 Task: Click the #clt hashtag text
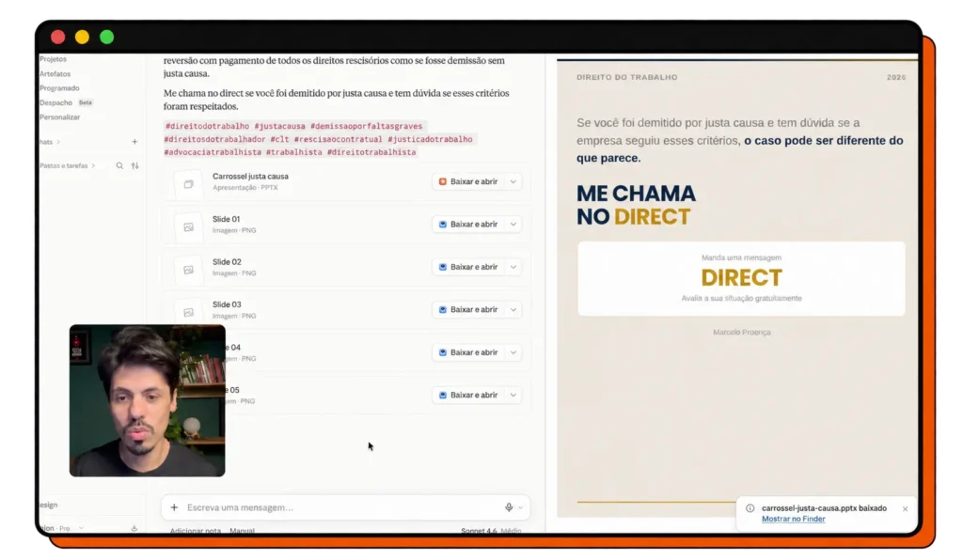[x=279, y=139]
